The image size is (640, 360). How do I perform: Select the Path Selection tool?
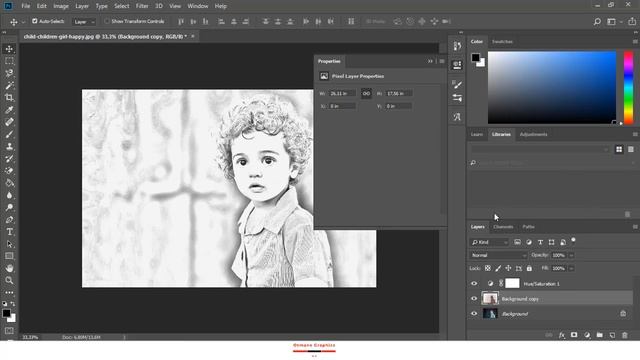pyautogui.click(x=9, y=244)
